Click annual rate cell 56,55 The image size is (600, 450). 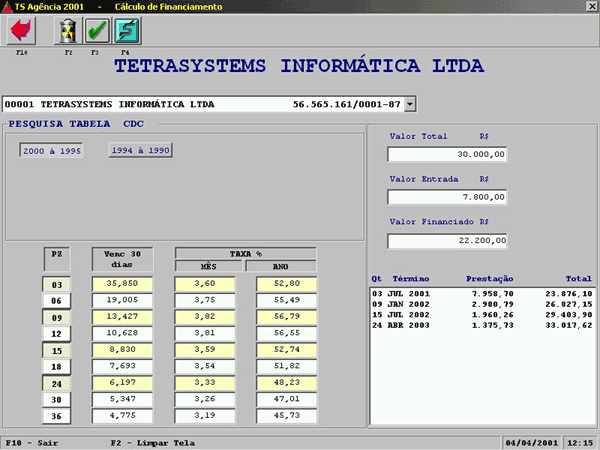[287, 333]
